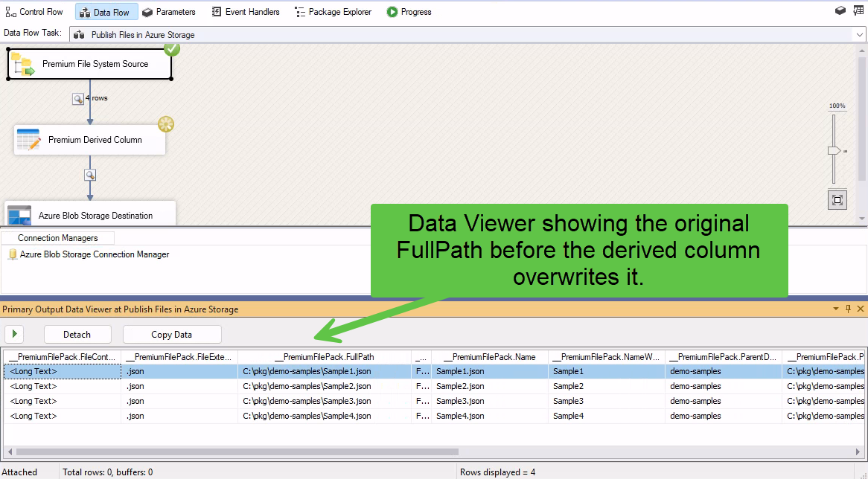
Task: Click the variables icon at top right
Action: pos(840,10)
